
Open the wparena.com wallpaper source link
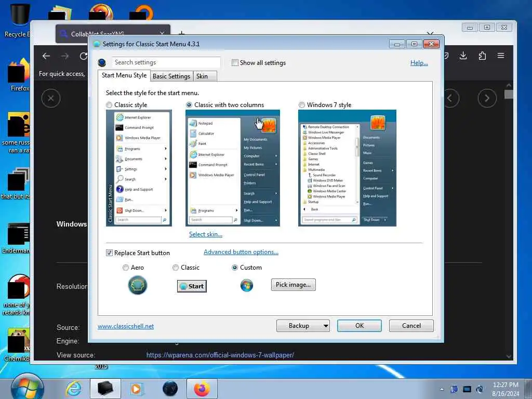click(220, 355)
